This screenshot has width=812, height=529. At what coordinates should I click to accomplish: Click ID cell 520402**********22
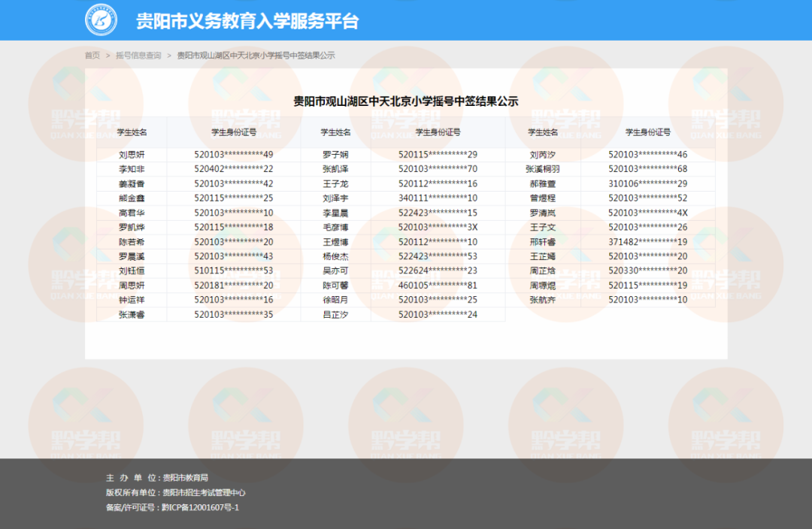[x=234, y=169]
